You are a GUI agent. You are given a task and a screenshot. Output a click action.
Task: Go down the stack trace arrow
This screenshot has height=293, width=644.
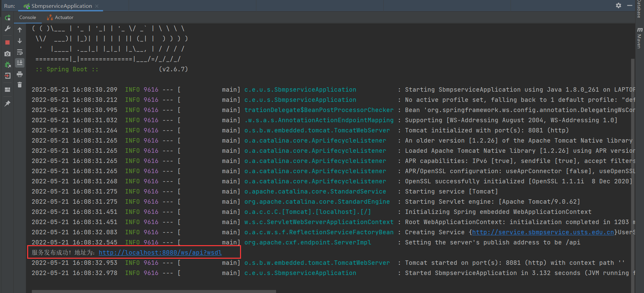click(20, 41)
